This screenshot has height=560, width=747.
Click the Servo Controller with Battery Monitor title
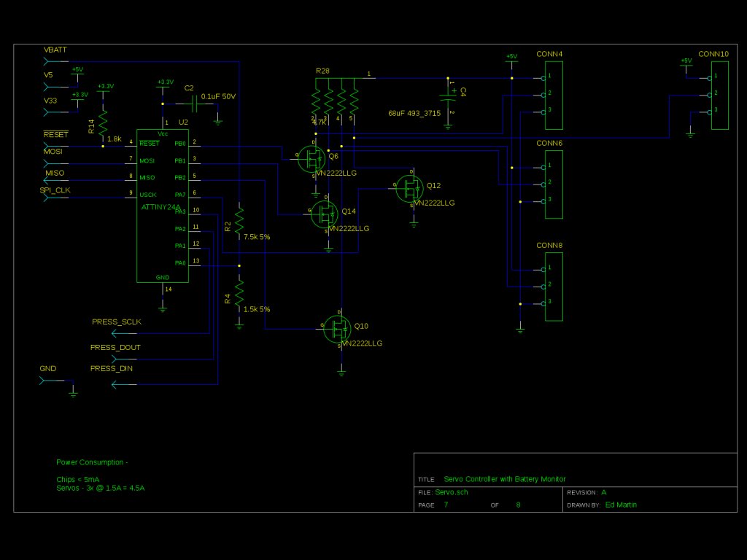point(505,479)
